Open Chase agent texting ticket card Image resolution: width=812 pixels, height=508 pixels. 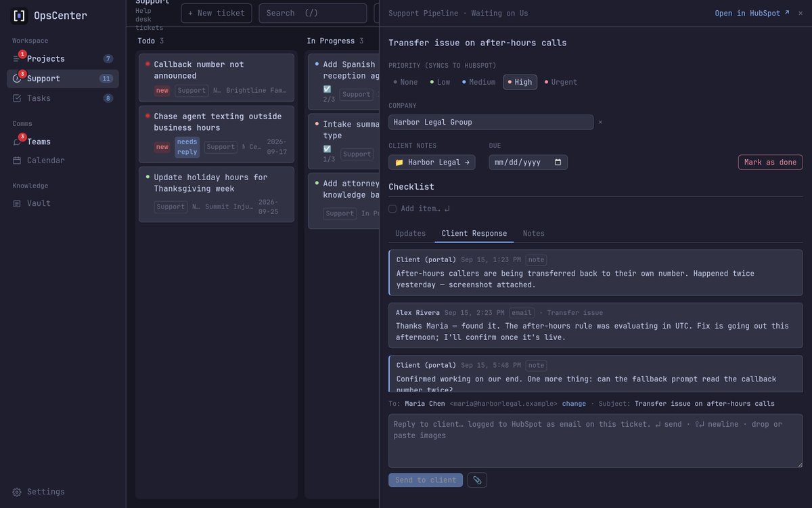[x=217, y=134]
